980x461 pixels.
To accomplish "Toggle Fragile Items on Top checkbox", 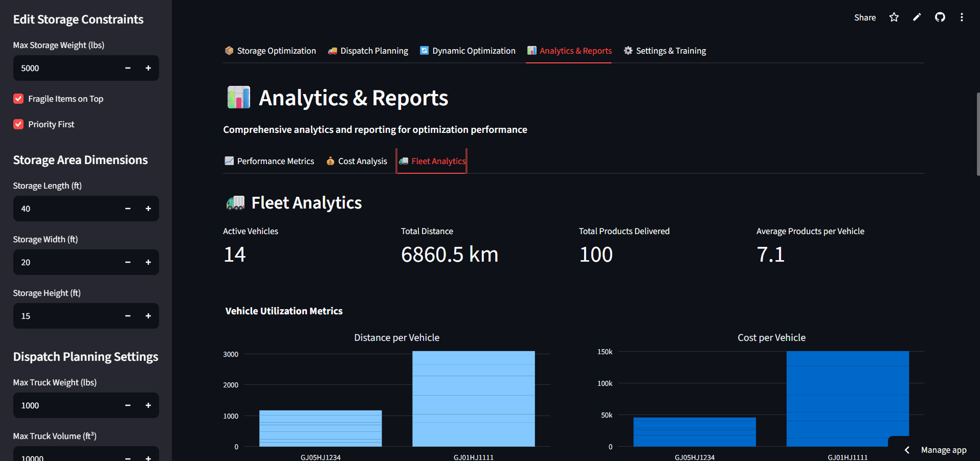I will pos(18,99).
